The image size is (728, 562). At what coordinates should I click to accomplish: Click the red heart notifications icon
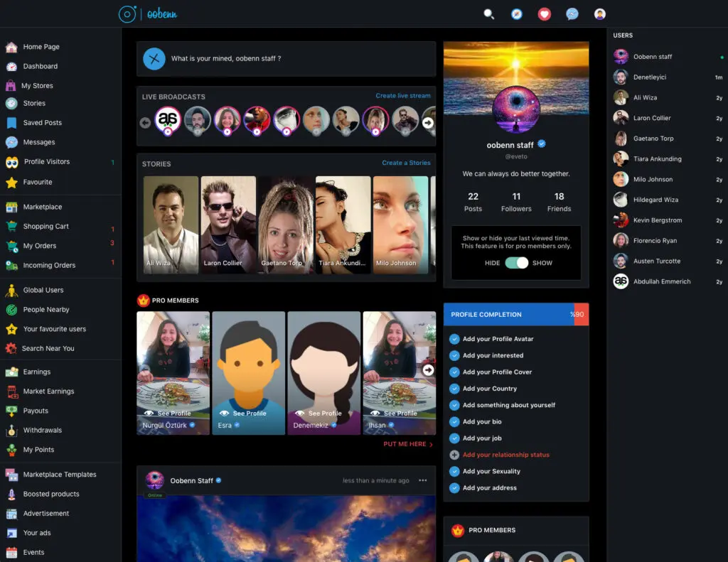(x=544, y=14)
